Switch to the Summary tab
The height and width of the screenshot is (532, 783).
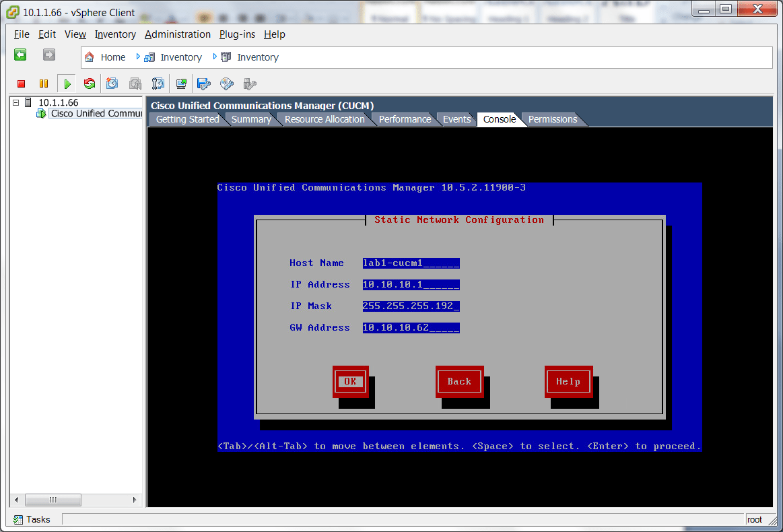(251, 119)
